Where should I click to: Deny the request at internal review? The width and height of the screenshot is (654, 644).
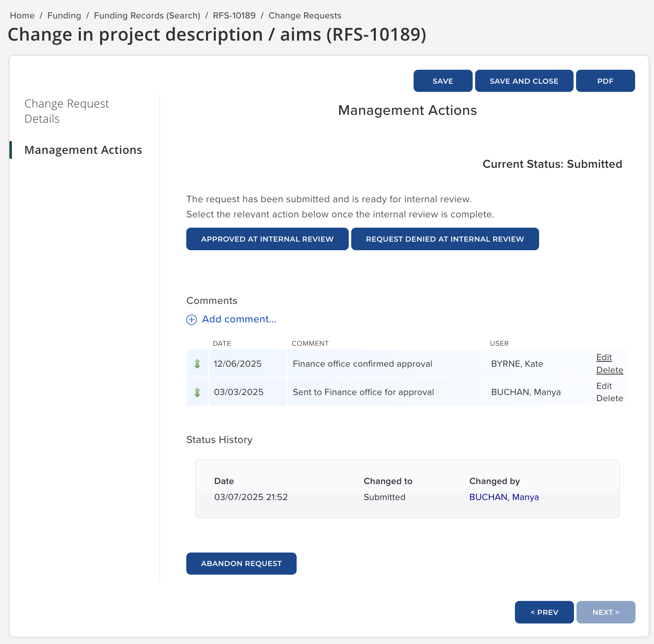pyautogui.click(x=445, y=239)
